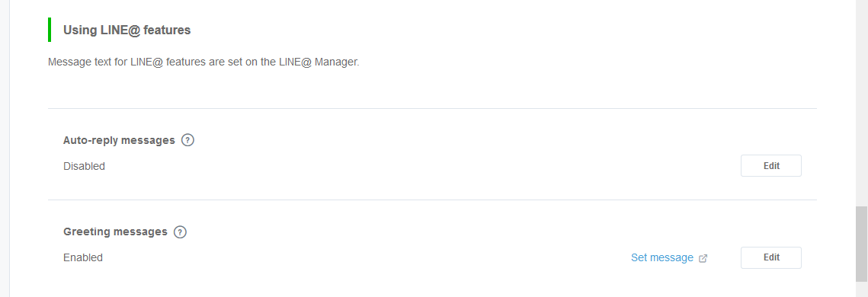Click green accent bar beside section heading
This screenshot has height=297, width=868.
50,30
